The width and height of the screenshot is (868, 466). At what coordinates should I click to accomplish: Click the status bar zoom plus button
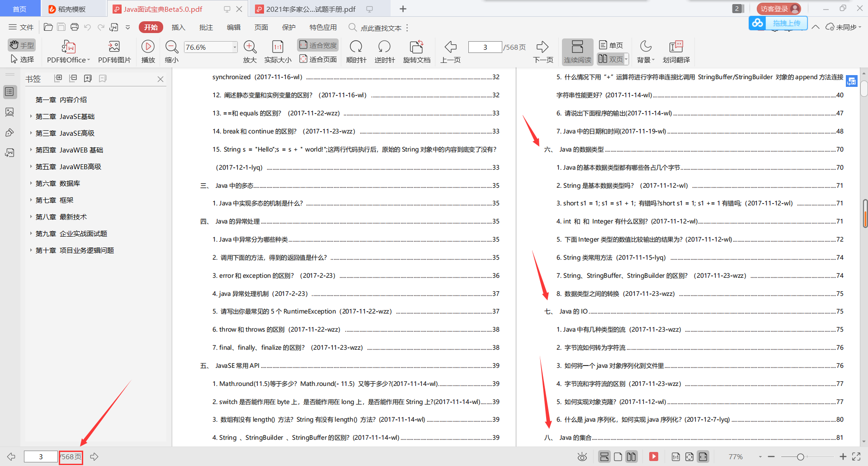click(843, 456)
